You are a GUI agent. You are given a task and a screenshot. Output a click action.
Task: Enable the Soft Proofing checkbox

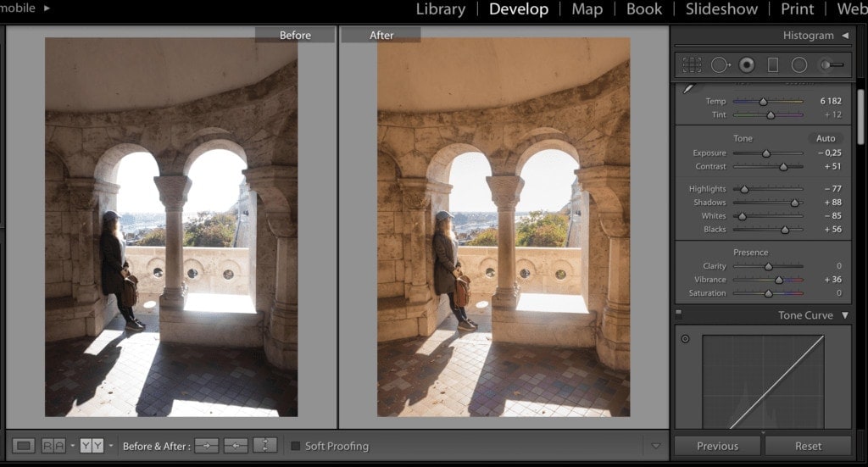click(295, 446)
